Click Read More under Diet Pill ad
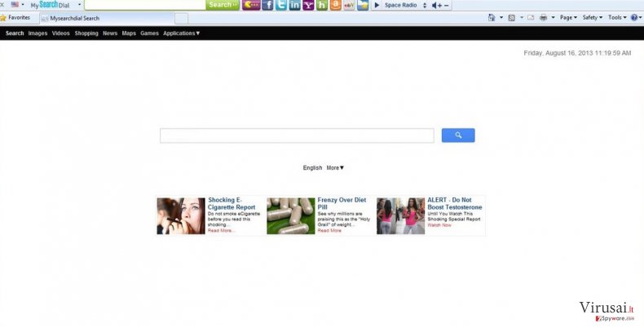 329,231
